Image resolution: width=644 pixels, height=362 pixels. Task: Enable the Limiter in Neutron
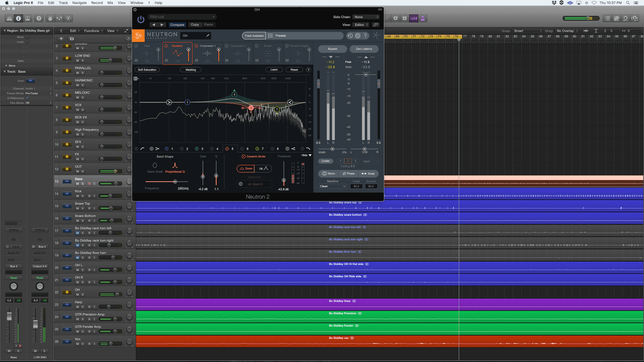click(x=326, y=161)
